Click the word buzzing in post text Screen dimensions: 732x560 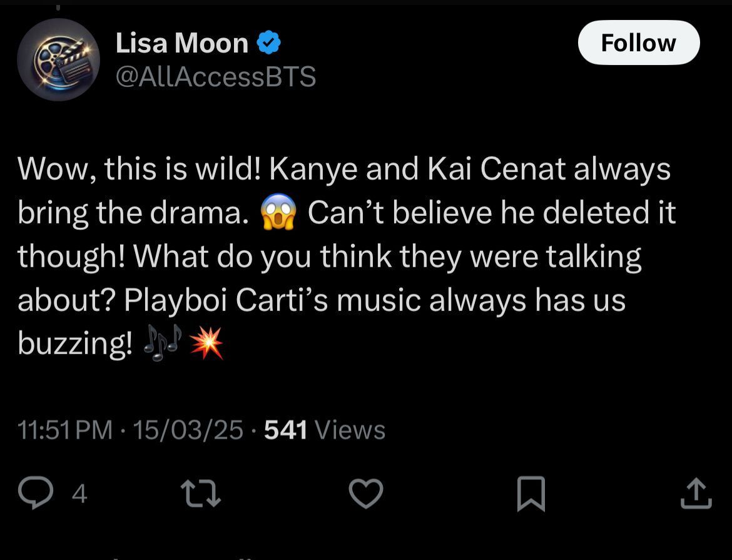[x=74, y=344]
